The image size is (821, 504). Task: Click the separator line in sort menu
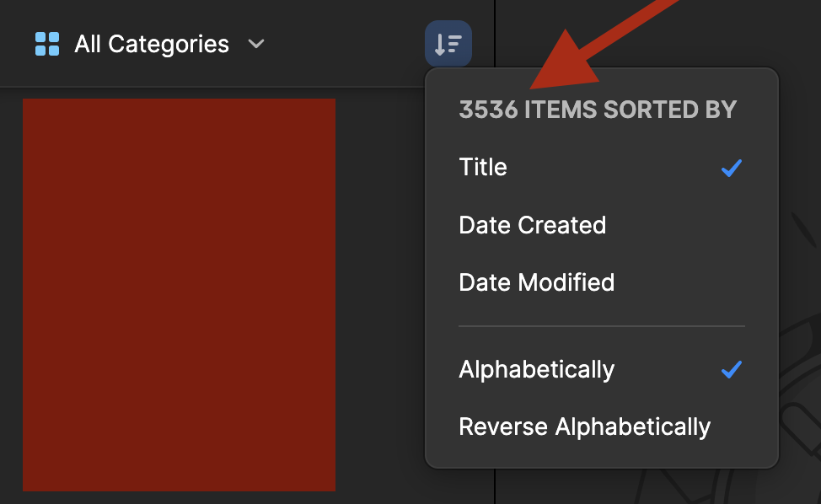(x=601, y=326)
